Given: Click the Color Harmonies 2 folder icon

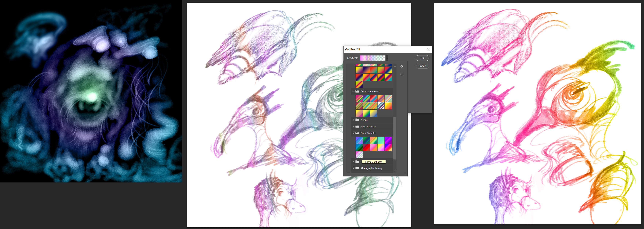Looking at the screenshot, I should (357, 91).
